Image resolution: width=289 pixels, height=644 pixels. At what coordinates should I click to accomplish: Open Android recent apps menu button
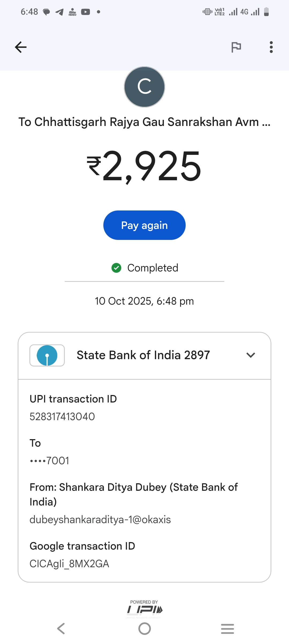(227, 628)
